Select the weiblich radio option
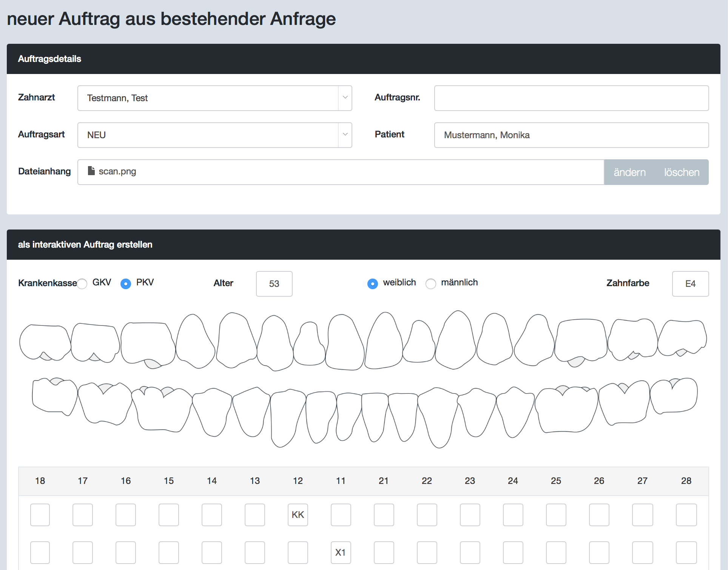Viewport: 728px width, 570px height. click(373, 283)
